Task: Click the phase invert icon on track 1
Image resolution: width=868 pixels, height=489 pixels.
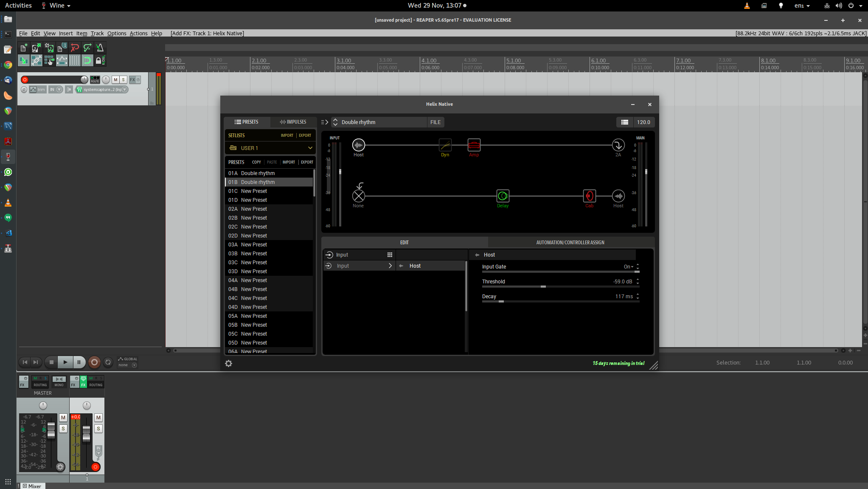Action: tap(24, 90)
